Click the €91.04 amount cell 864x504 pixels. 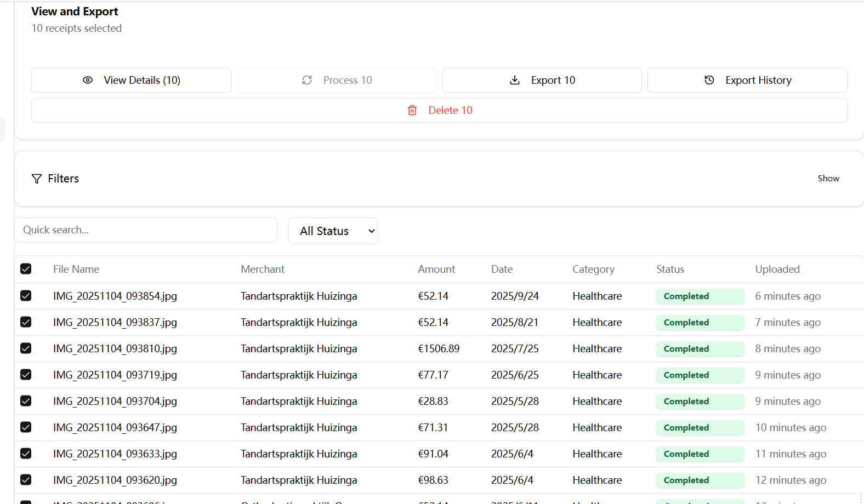(433, 454)
